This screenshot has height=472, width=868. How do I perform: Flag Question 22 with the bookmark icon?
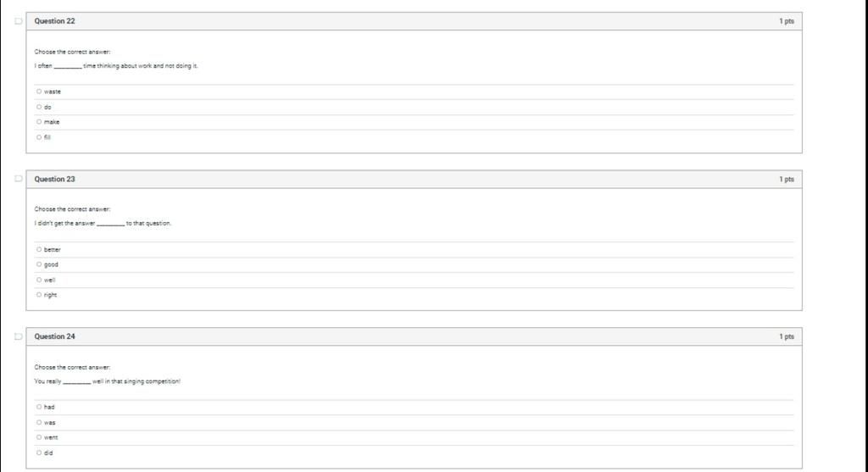19,21
